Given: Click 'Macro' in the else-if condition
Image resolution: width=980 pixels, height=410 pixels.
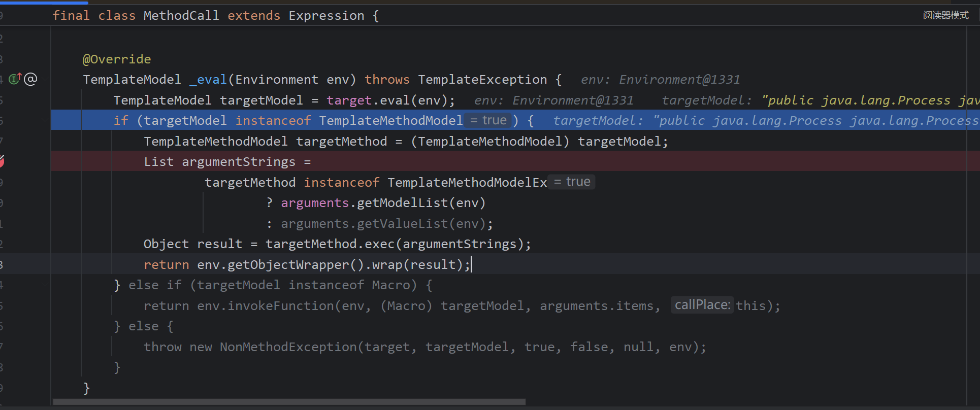Looking at the screenshot, I should pyautogui.click(x=391, y=285).
